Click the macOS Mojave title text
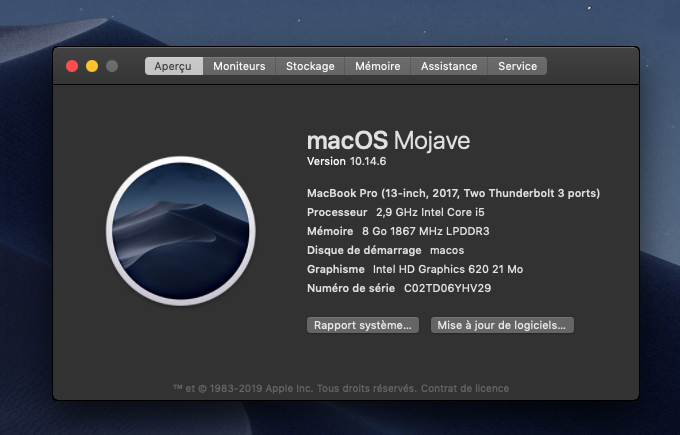The height and width of the screenshot is (435, 680). click(389, 141)
